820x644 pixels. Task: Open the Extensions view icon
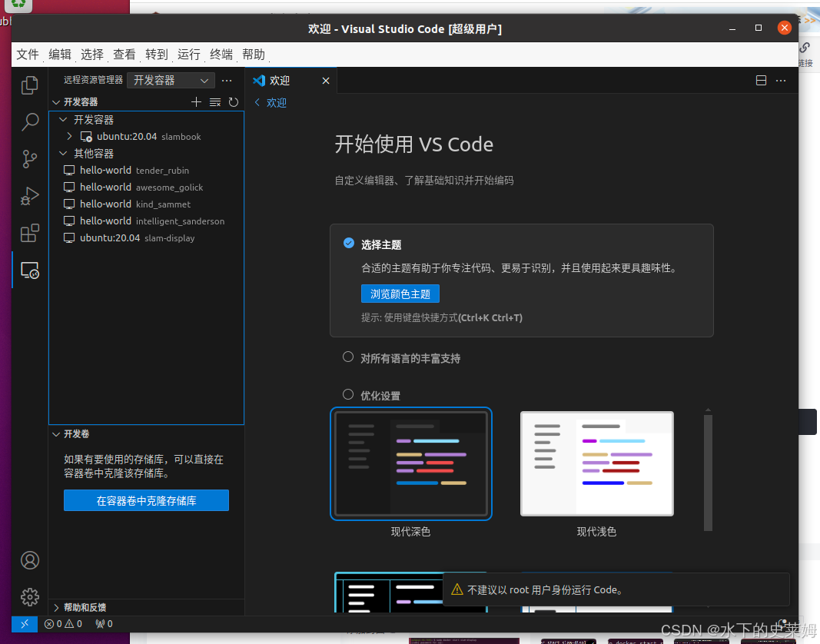click(29, 233)
